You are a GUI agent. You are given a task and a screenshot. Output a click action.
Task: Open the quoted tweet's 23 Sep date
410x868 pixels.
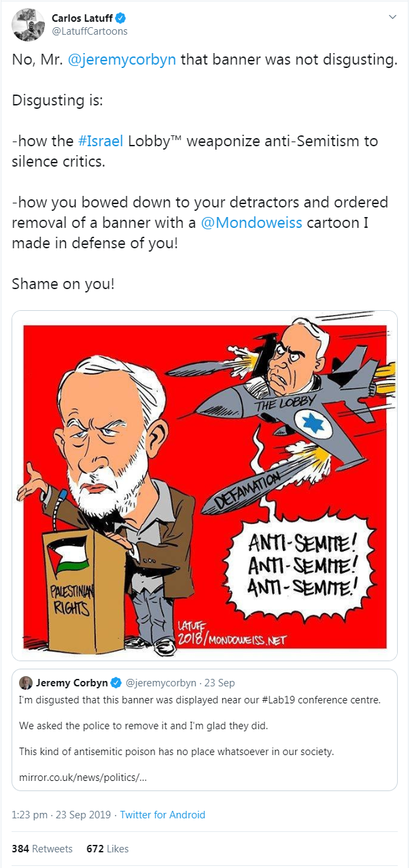pyautogui.click(x=220, y=683)
